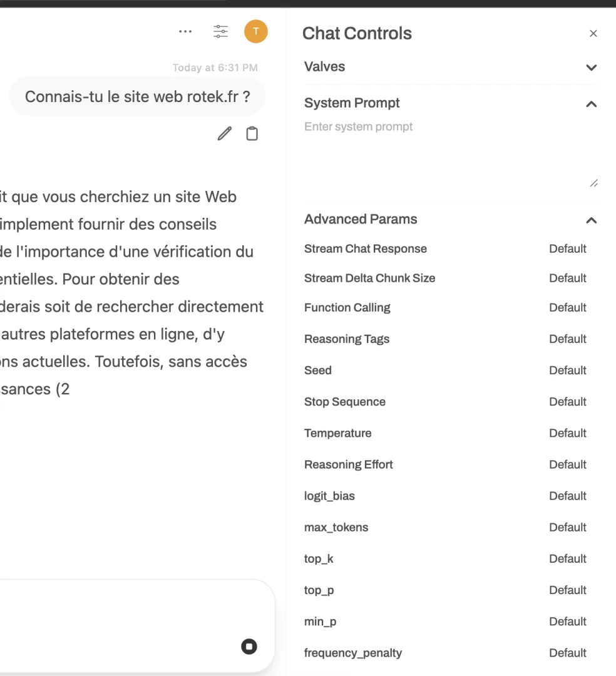
Task: Open the three-dot more options menu
Action: pos(185,31)
